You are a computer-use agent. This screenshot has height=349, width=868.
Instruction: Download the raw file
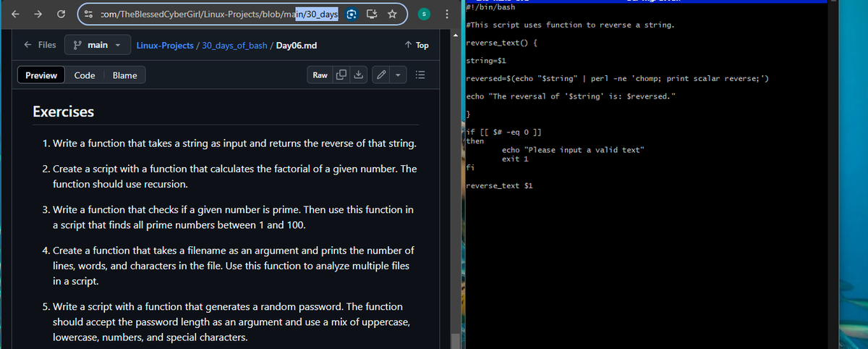click(x=358, y=75)
